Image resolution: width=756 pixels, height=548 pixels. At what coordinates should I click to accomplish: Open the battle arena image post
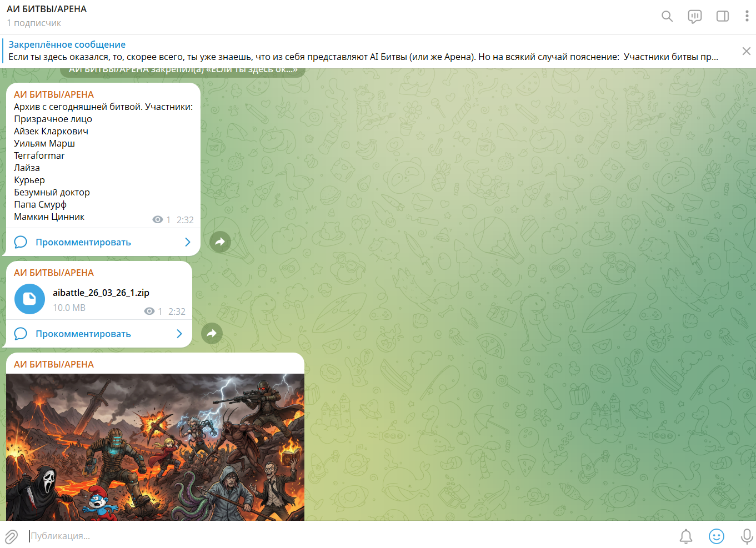[155, 447]
